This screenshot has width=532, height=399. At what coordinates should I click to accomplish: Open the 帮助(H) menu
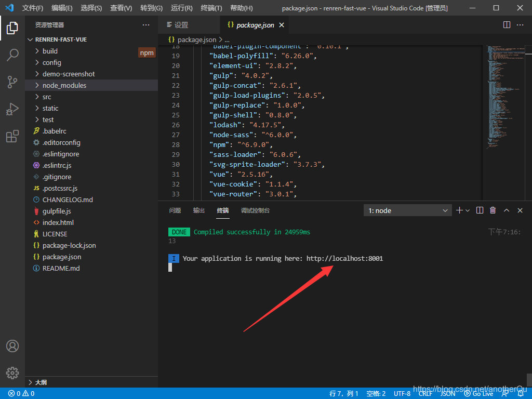pos(241,8)
